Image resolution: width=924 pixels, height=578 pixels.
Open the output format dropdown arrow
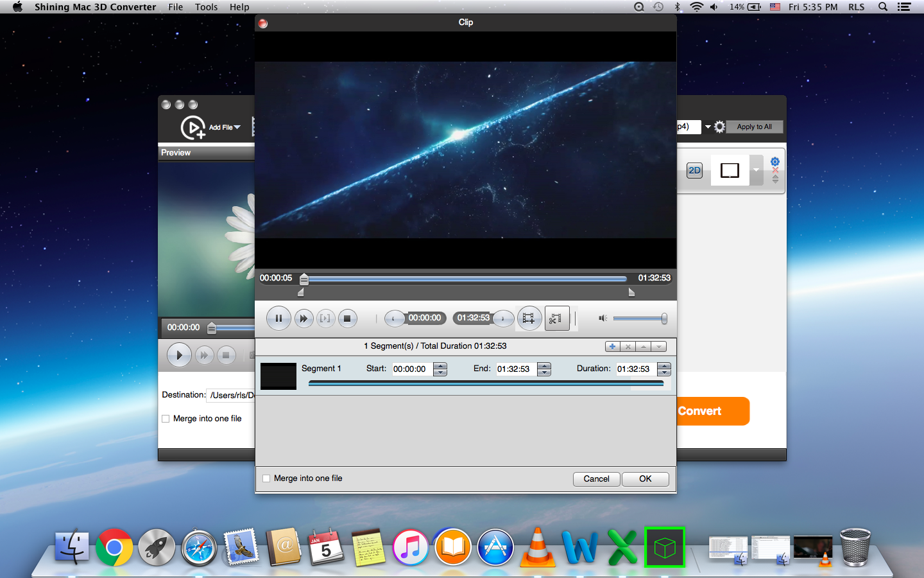pyautogui.click(x=708, y=127)
